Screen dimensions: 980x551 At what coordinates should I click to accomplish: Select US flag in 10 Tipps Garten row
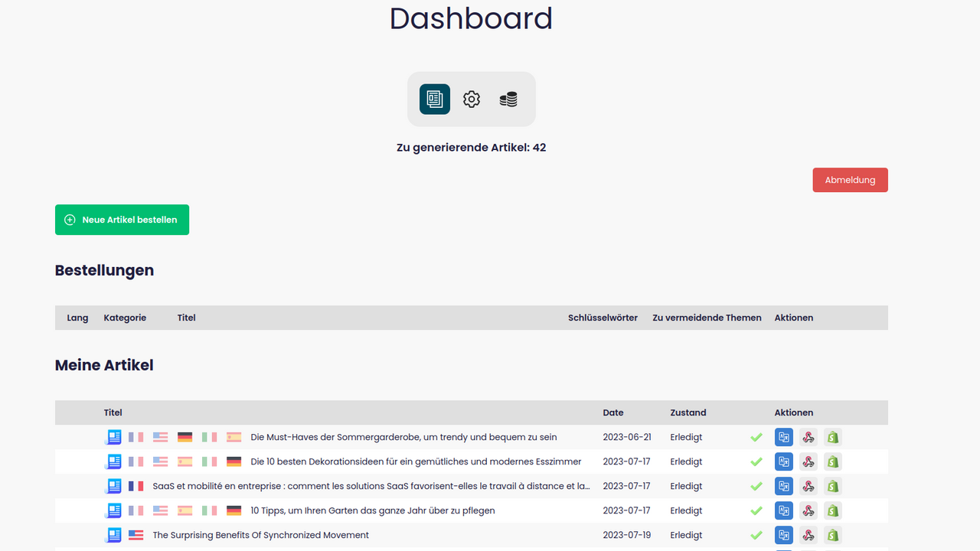160,510
